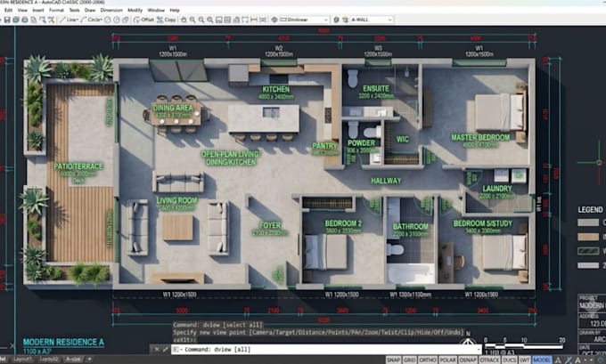Open the View menu
Viewport: 606px width, 364px height.
(22, 10)
